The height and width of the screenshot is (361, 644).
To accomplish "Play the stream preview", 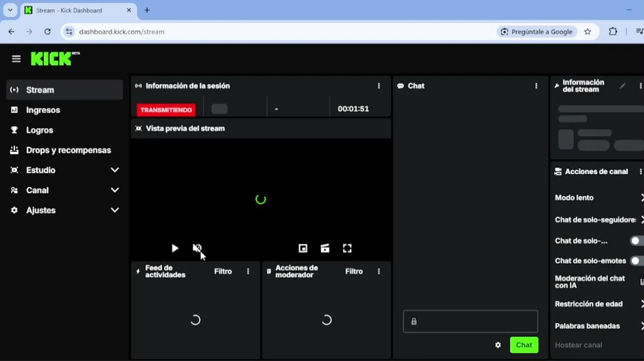I will [x=175, y=248].
